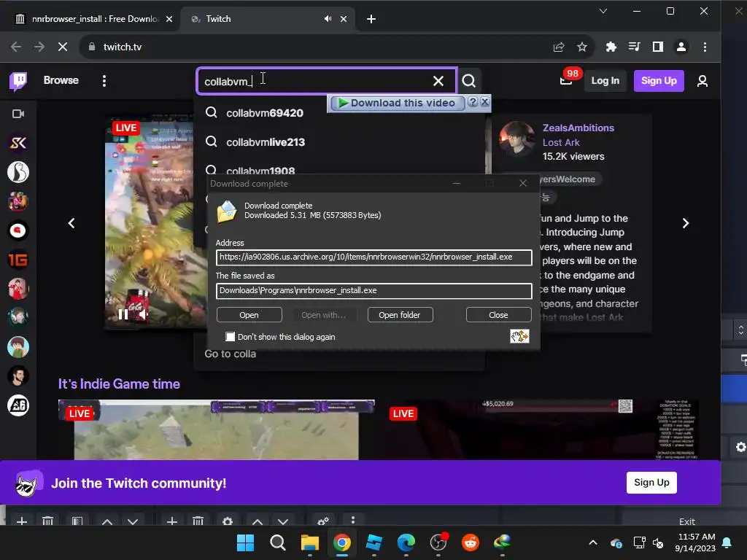Submit the search with the magnifier button
747x560 pixels.
(469, 81)
